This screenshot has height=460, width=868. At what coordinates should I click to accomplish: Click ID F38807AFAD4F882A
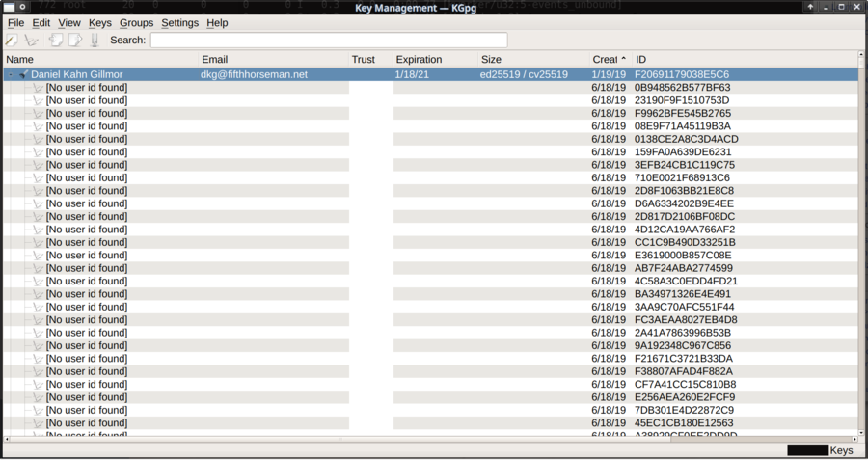pos(684,371)
